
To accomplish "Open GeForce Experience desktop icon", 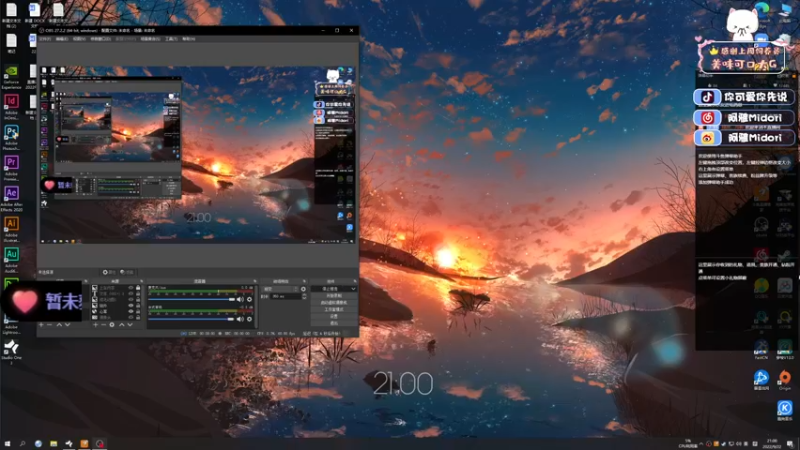I will click(x=11, y=76).
